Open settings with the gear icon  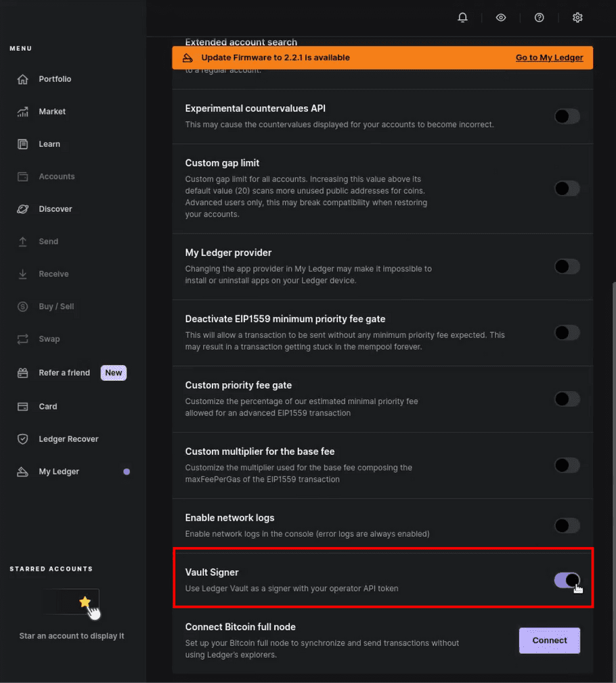tap(577, 18)
